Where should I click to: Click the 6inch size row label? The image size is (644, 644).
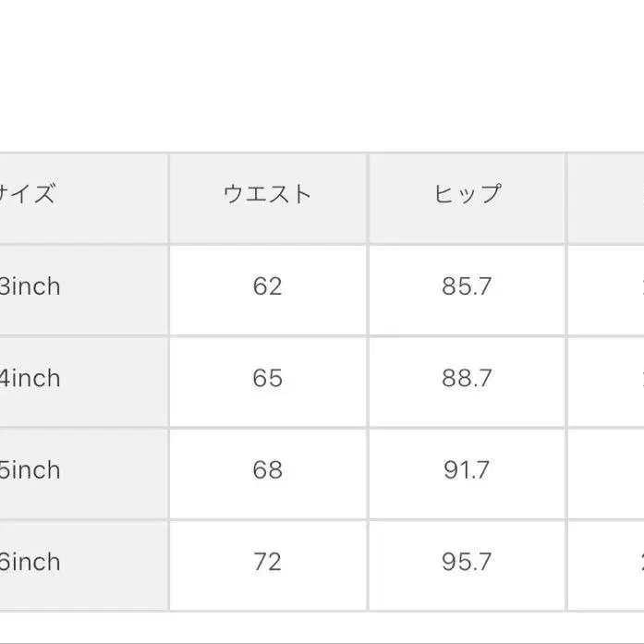click(30, 562)
